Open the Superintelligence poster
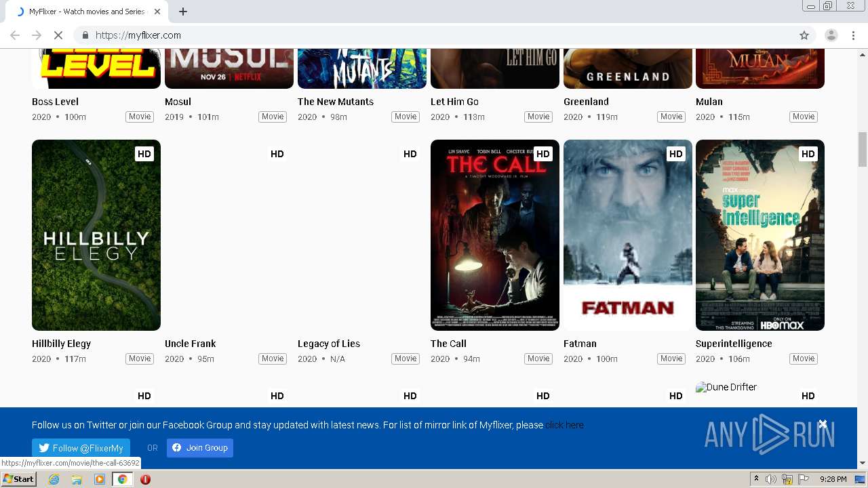868x488 pixels. pos(760,235)
